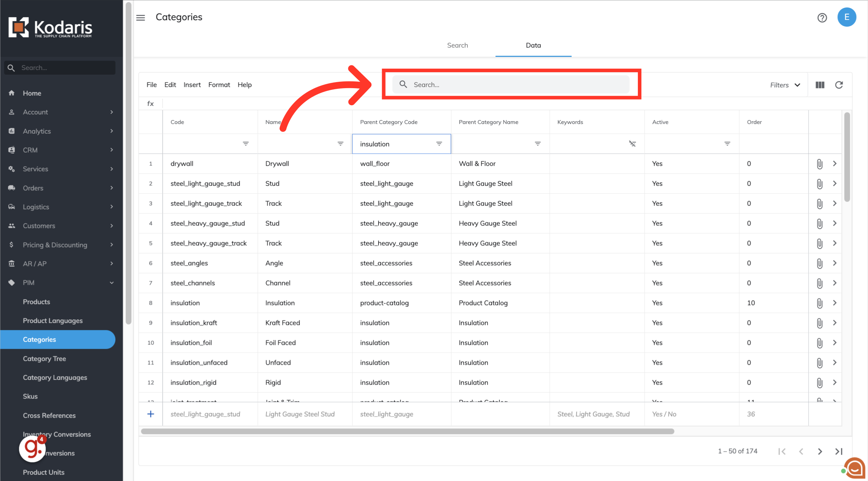Viewport: 868px width, 481px height.
Task: Open the Filters dropdown
Action: [785, 85]
